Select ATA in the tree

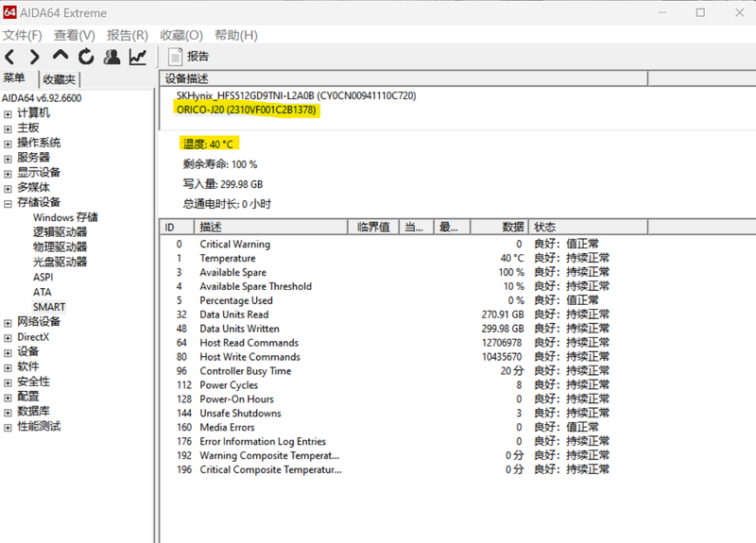pyautogui.click(x=42, y=292)
